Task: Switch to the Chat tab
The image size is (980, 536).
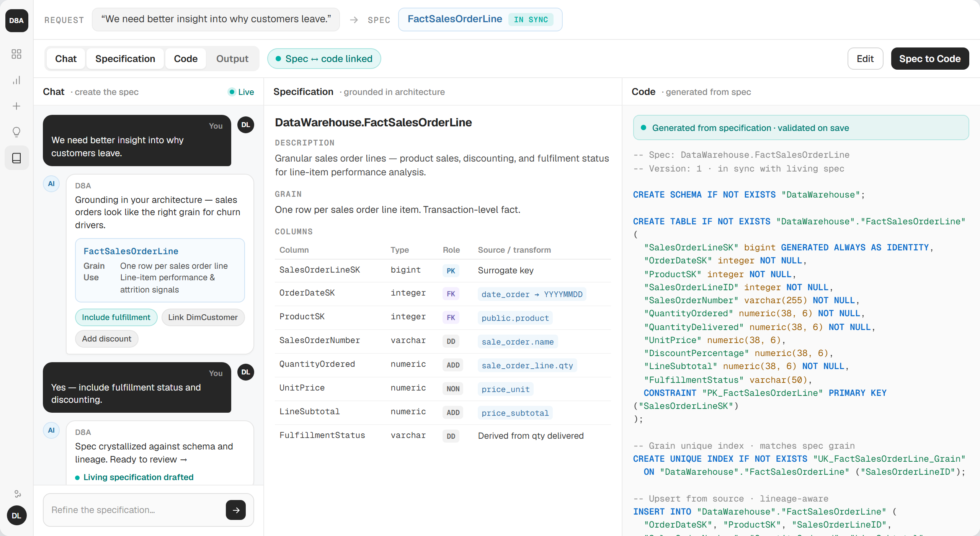Action: 66,59
